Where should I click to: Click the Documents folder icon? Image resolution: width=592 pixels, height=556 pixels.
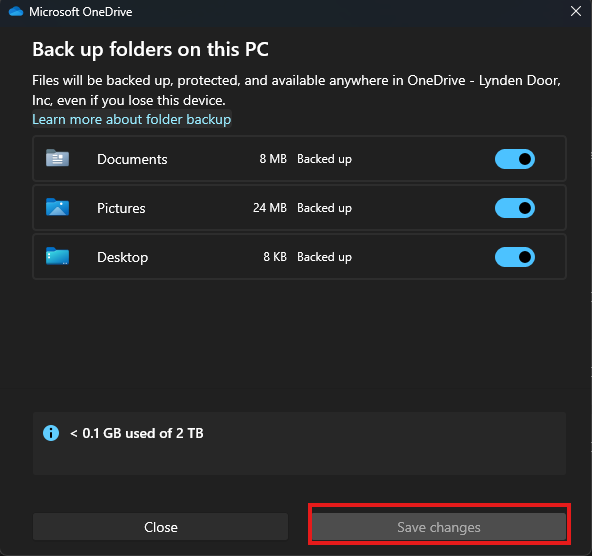point(57,158)
